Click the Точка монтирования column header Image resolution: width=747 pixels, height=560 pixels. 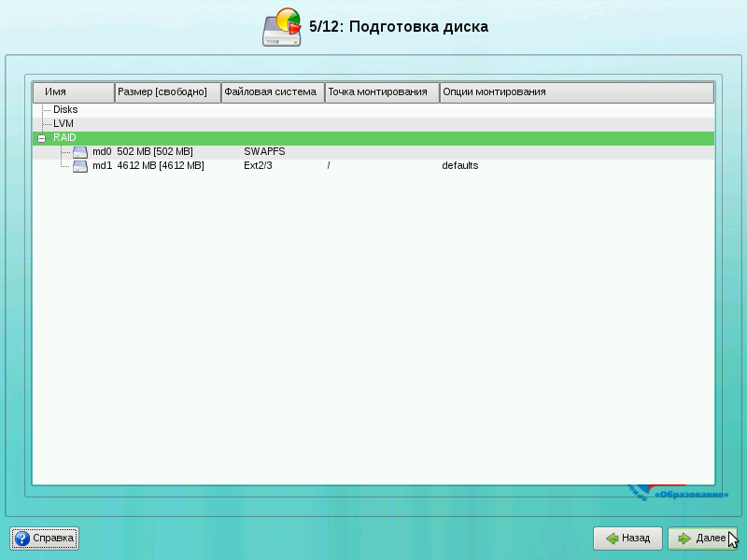click(382, 92)
